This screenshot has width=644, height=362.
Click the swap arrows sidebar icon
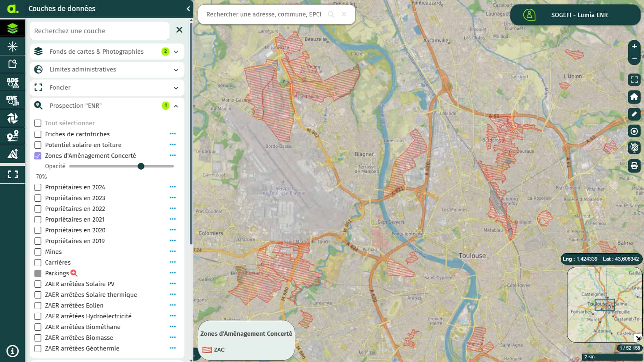tap(12, 118)
